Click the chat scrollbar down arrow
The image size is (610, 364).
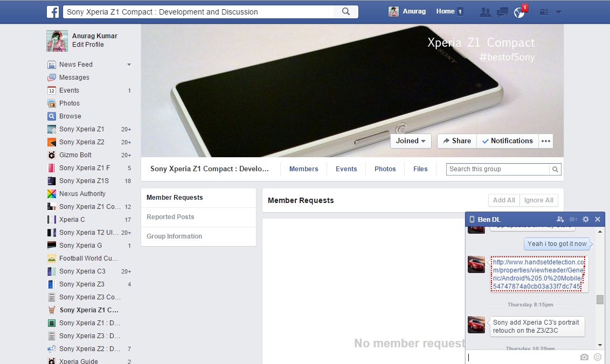point(600,345)
